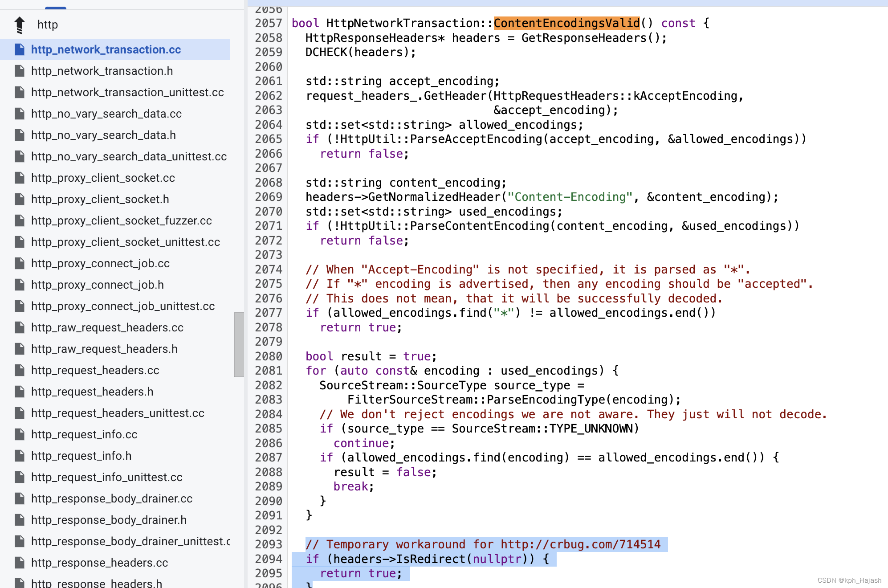
Task: Click the file icon for http_response_body_drainer.h
Action: click(20, 520)
